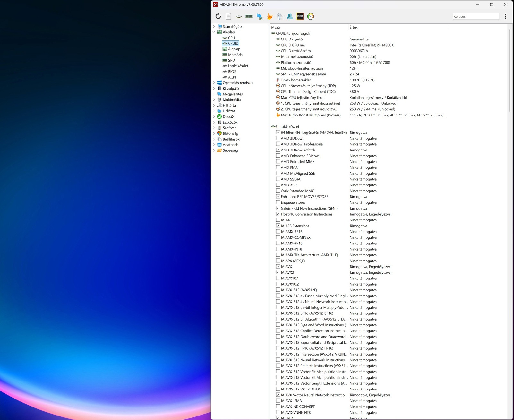Expand the Kiszolgáló tree node
The width and height of the screenshot is (514, 420).
(x=214, y=89)
